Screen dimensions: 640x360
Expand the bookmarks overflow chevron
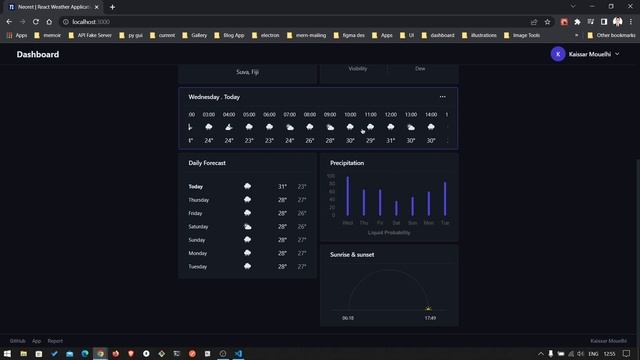tap(576, 36)
